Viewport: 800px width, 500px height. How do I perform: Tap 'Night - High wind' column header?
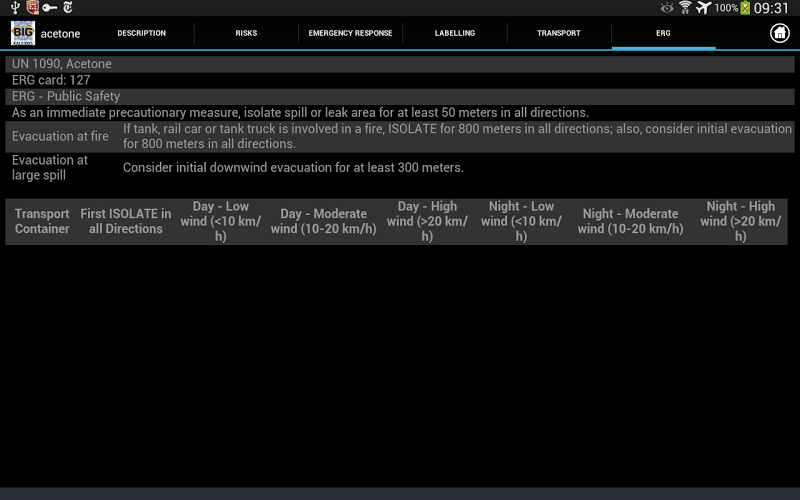740,221
